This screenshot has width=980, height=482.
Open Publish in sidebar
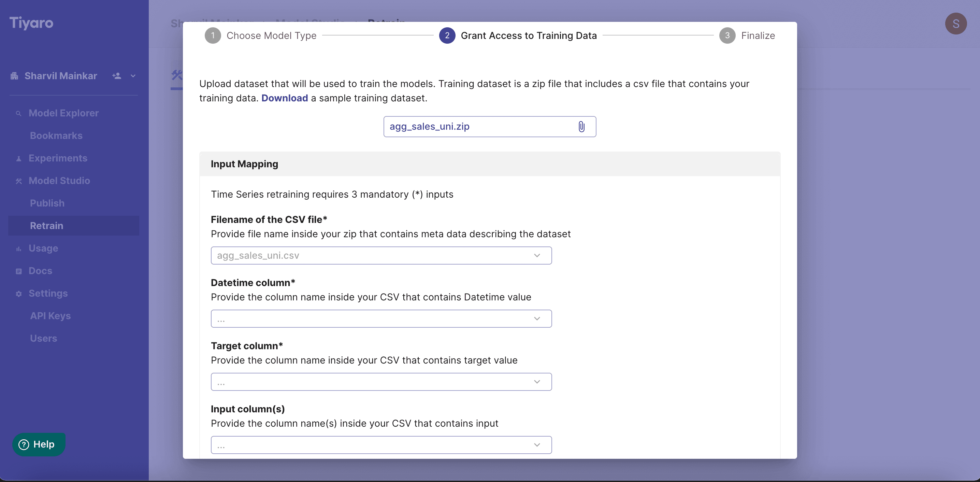47,203
